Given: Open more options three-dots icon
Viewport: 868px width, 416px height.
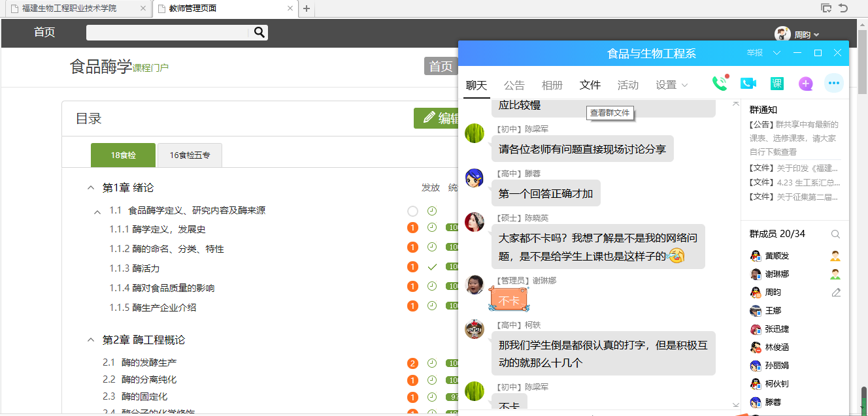Looking at the screenshot, I should (x=833, y=84).
